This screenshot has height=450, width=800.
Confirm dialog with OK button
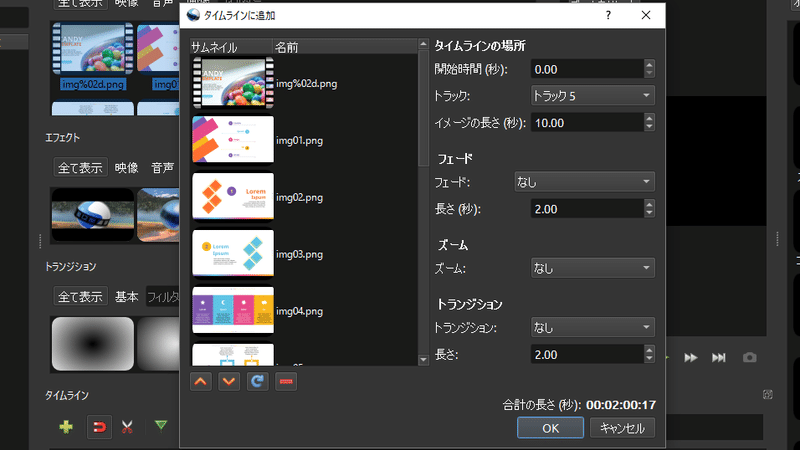550,428
